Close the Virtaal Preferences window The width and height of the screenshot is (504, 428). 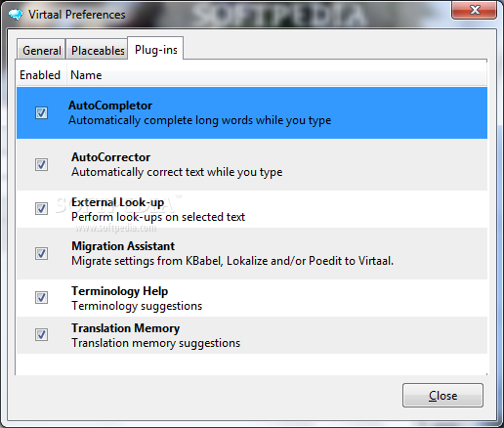(474, 10)
